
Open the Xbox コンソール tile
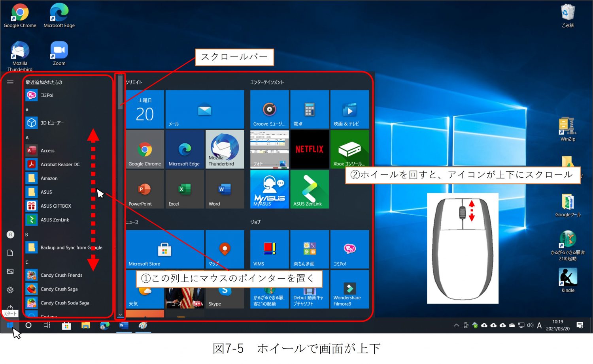click(349, 149)
